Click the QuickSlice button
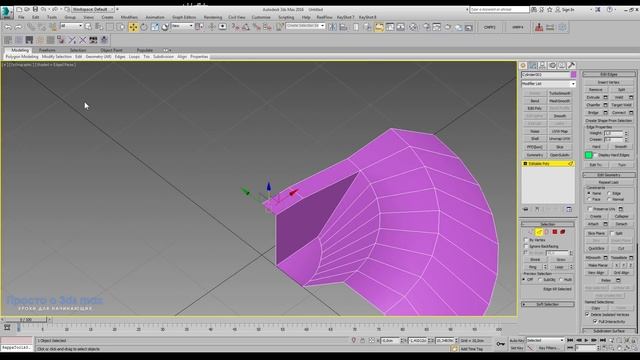 pyautogui.click(x=596, y=248)
